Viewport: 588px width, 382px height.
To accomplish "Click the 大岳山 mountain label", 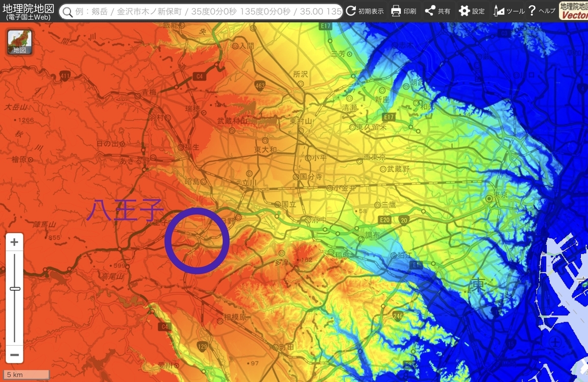I will pos(15,107).
